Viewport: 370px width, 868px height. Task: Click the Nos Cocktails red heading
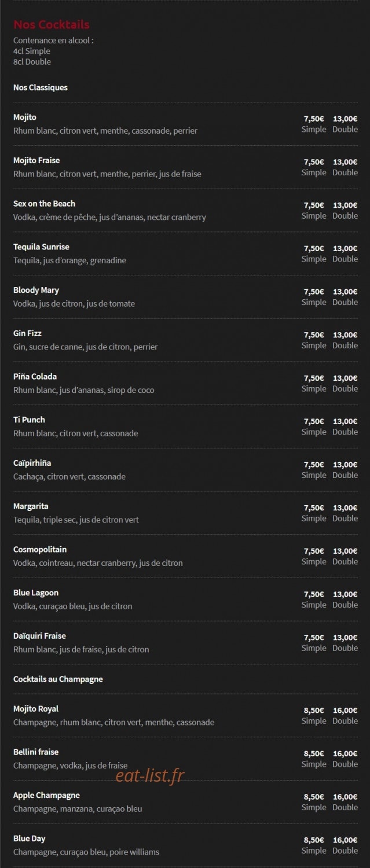[x=52, y=24]
